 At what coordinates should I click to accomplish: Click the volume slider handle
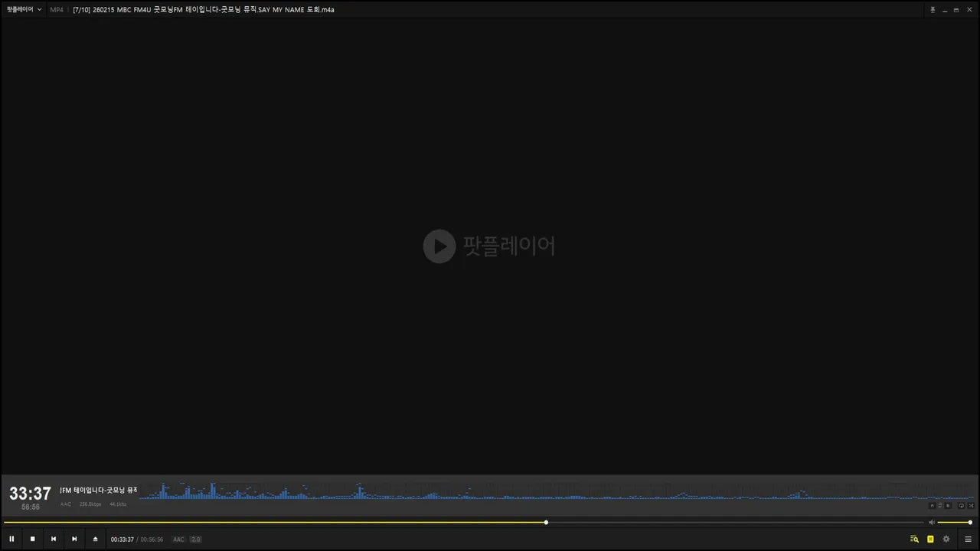click(x=970, y=523)
